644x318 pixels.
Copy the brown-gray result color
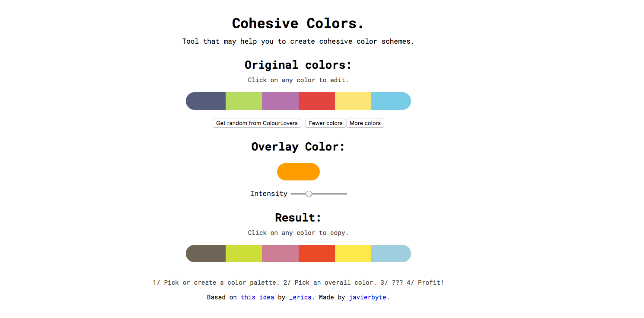(x=206, y=254)
